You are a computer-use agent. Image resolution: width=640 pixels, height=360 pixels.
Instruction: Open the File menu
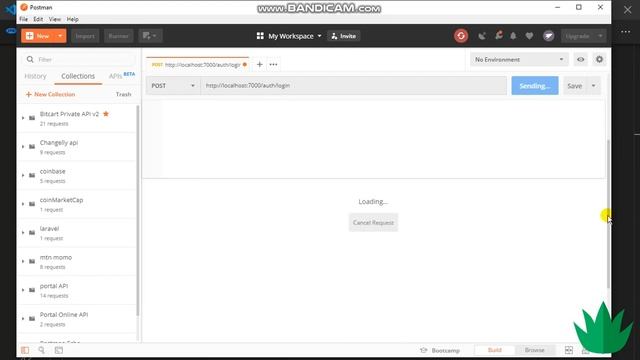24,19
